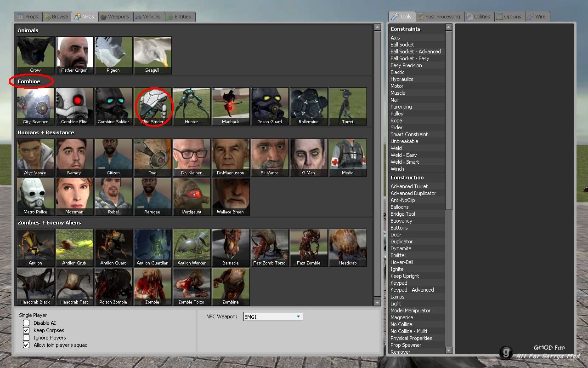Select the Antlion Grub icon
Viewport: 588px width, 368px height.
coord(74,247)
